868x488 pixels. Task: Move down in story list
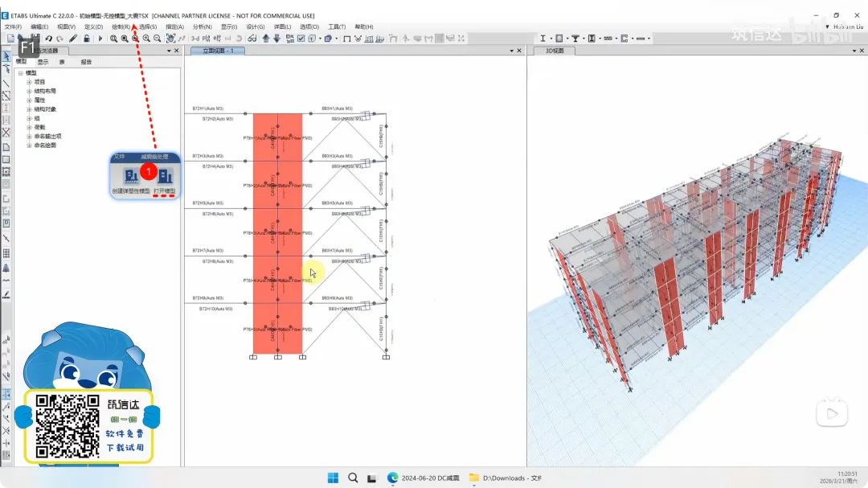pyautogui.click(x=276, y=39)
